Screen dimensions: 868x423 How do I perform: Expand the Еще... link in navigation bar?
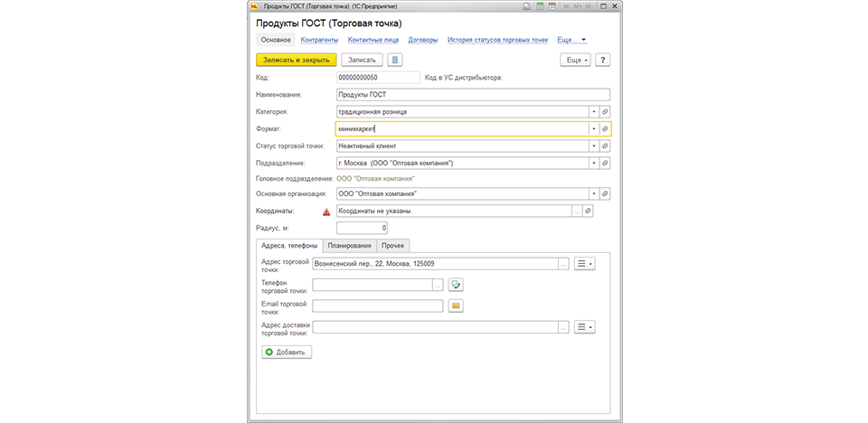(x=571, y=40)
